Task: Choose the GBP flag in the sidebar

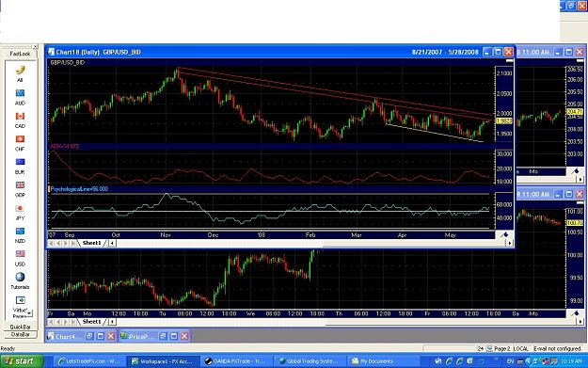Action: pos(20,184)
